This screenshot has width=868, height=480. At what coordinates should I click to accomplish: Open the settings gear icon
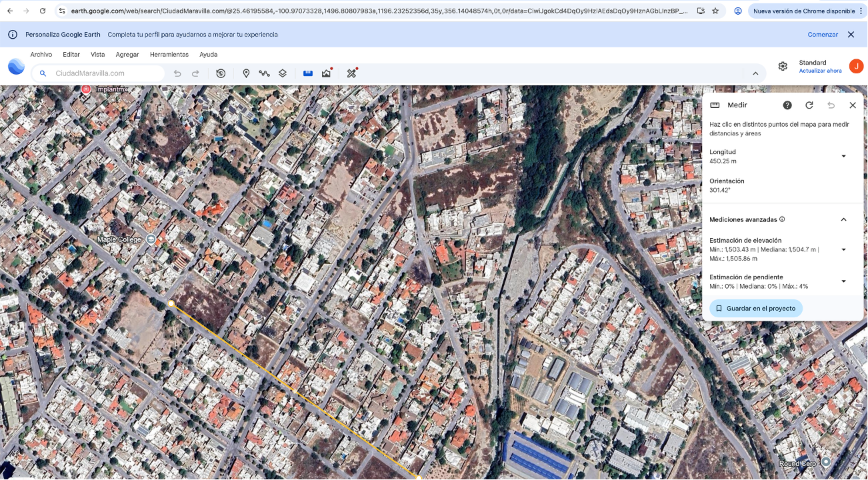tap(783, 66)
